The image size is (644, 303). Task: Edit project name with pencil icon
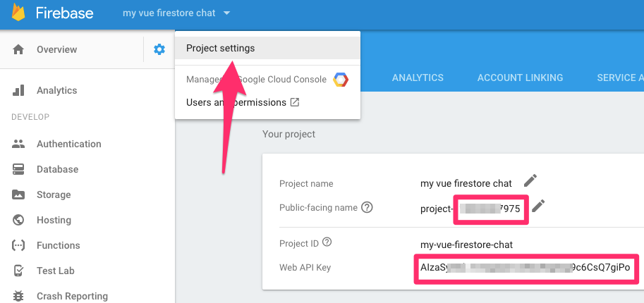[530, 181]
